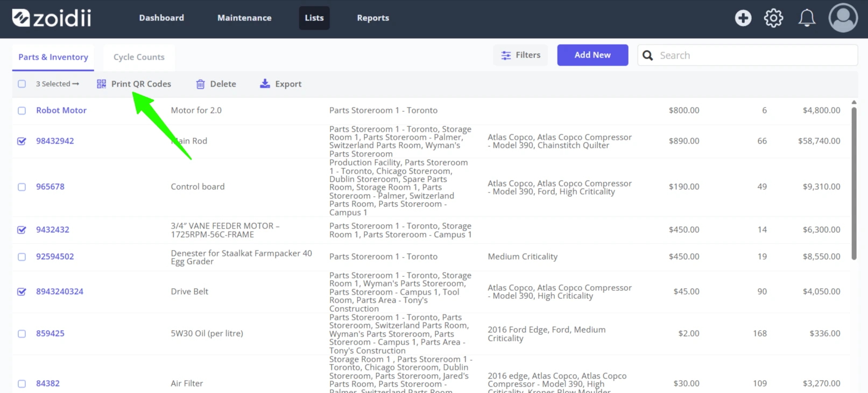Viewport: 868px width, 393px height.
Task: Open the Maintenance menu
Action: point(244,18)
